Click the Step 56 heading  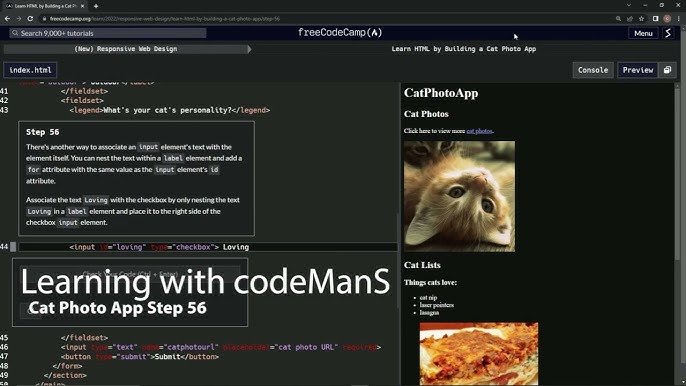click(42, 132)
